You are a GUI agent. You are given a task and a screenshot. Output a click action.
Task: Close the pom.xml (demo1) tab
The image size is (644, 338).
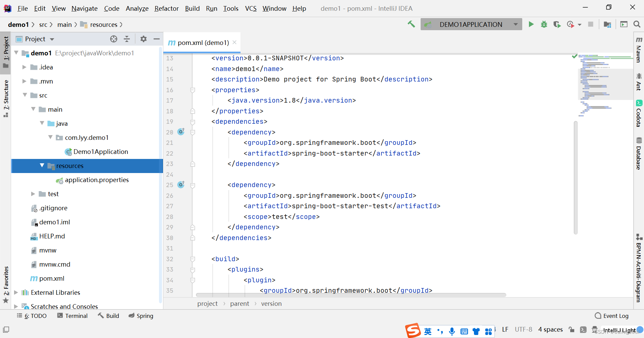234,42
